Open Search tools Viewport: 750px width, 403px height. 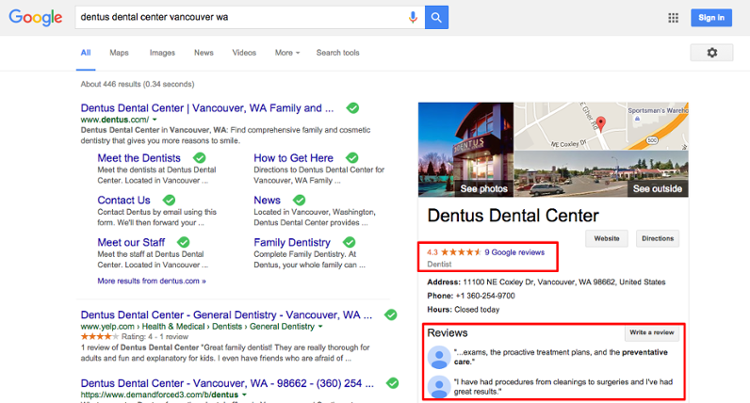coord(338,53)
